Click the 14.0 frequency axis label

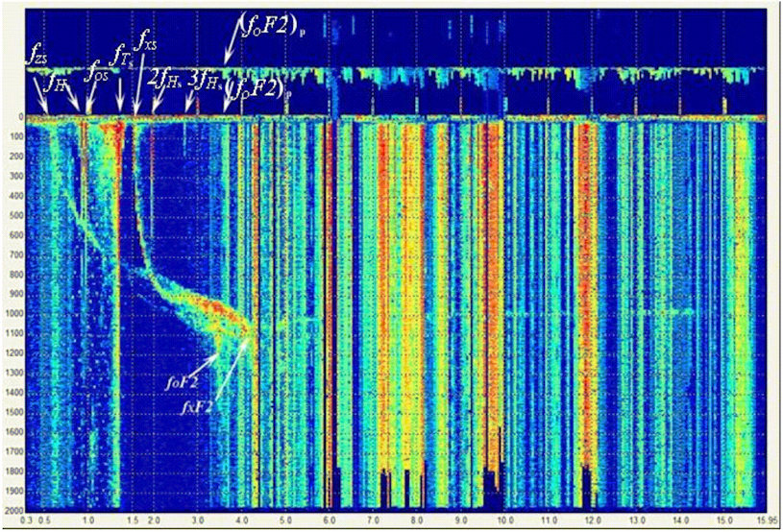click(x=680, y=520)
